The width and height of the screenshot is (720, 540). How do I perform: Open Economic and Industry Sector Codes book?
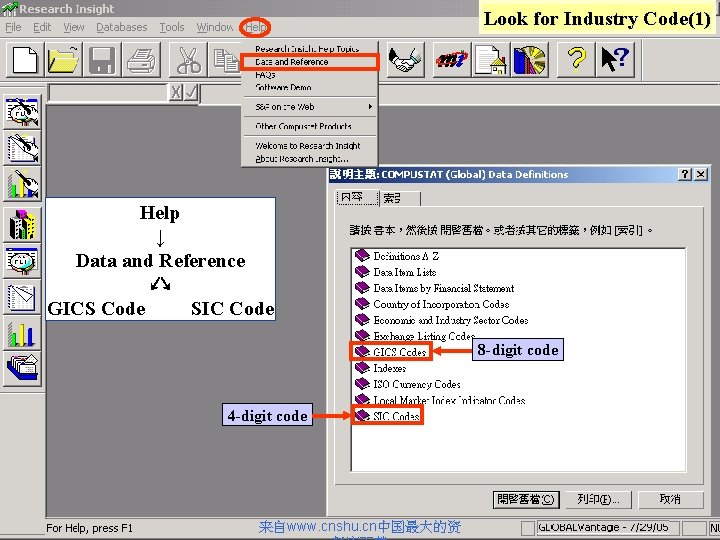tap(442, 320)
